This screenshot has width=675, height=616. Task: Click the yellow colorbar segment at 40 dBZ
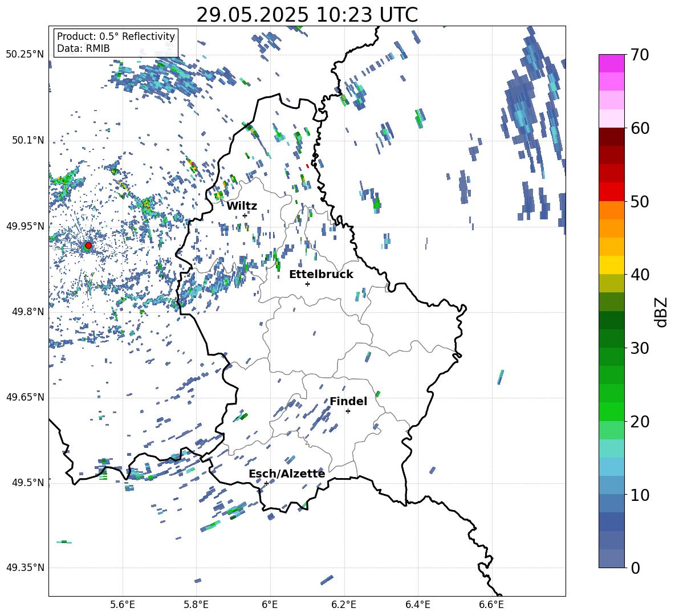click(611, 265)
